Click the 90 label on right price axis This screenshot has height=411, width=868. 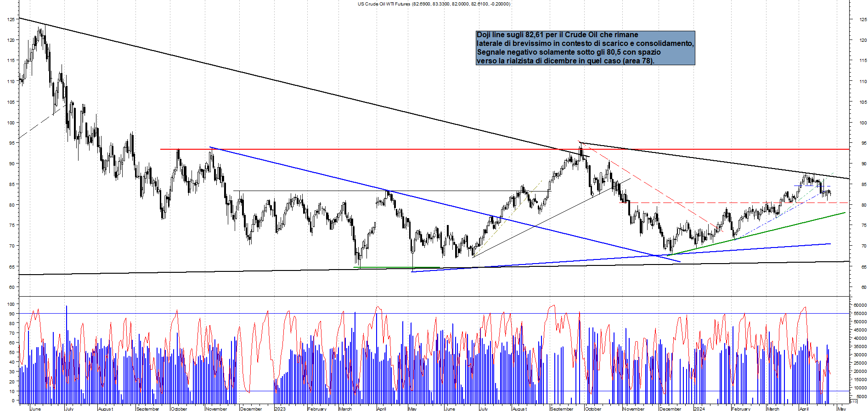click(864, 163)
